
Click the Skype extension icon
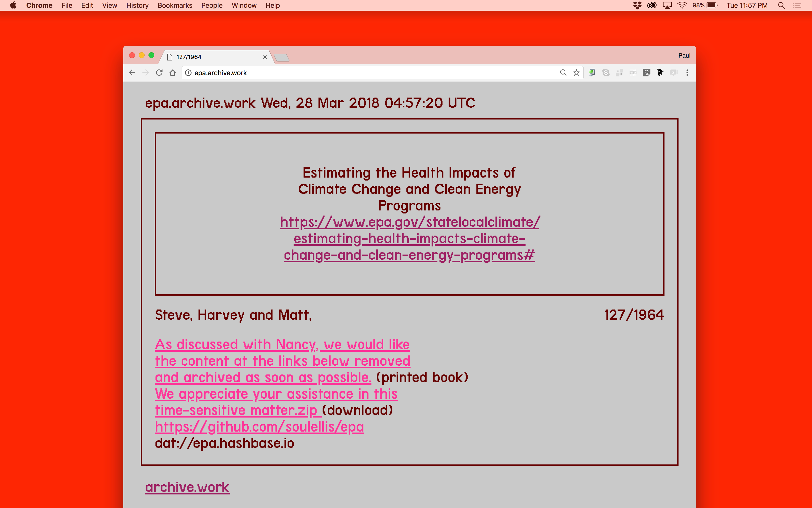pyautogui.click(x=606, y=73)
